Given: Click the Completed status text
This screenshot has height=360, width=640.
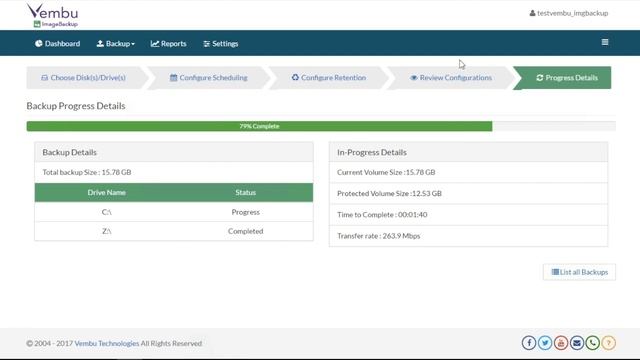Looking at the screenshot, I should click(245, 231).
